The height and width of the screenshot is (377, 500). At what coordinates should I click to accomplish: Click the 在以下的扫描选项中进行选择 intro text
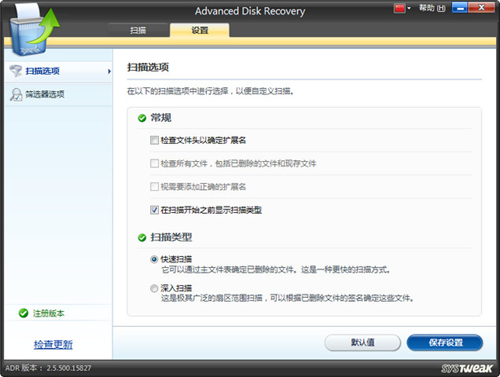(210, 91)
